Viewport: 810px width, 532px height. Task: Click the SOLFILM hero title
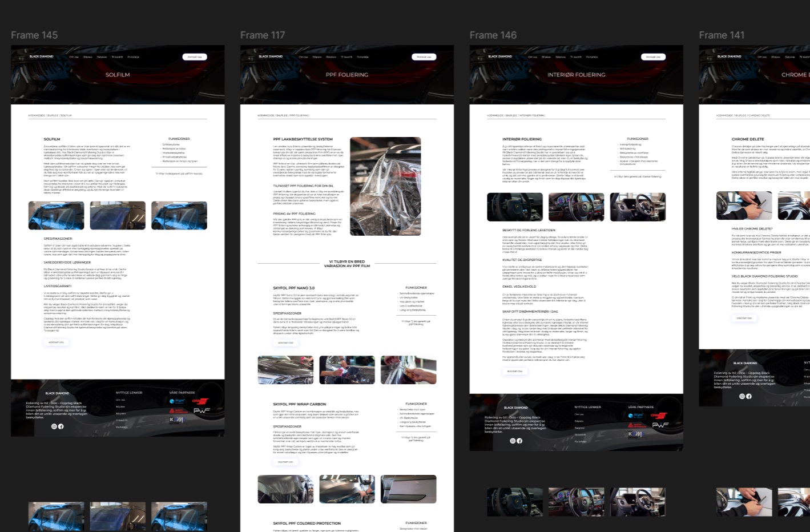pyautogui.click(x=118, y=75)
